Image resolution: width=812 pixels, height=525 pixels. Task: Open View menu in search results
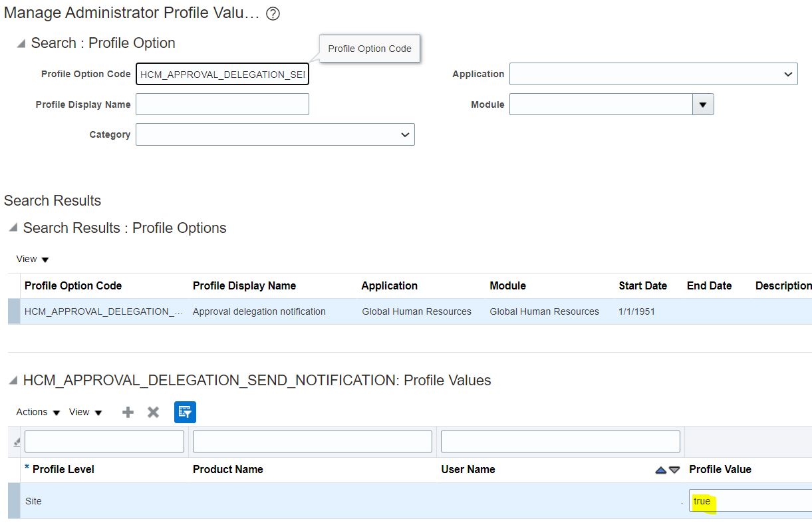click(x=33, y=260)
